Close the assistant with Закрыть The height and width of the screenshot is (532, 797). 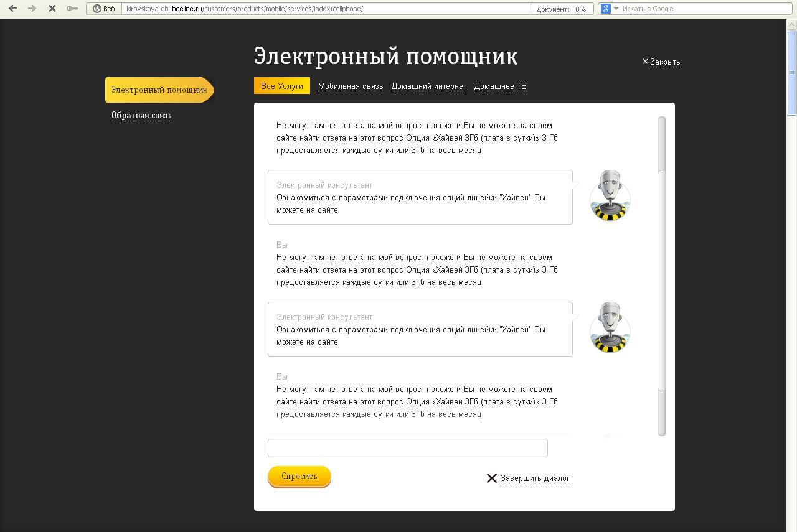(664, 62)
